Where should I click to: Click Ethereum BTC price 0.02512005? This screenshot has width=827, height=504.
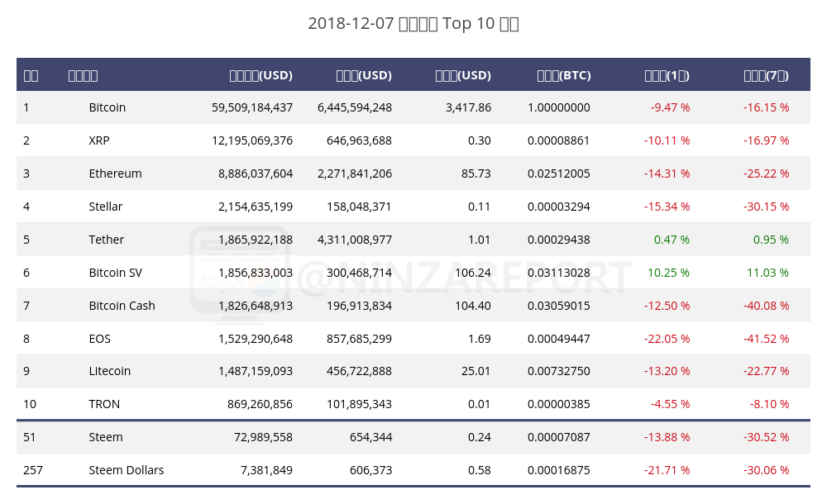click(558, 174)
